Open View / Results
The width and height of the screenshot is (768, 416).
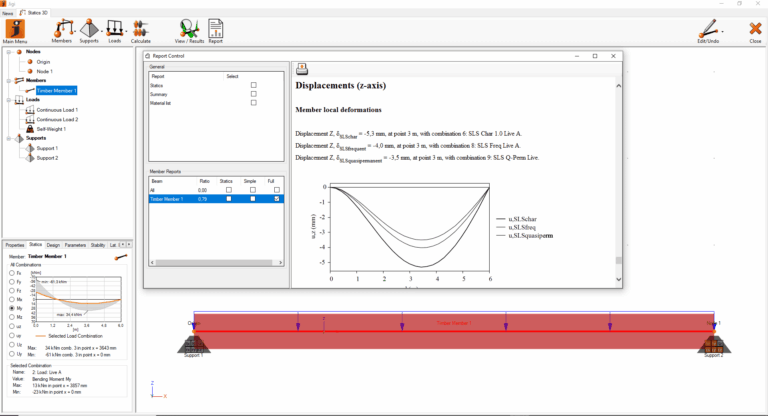click(187, 31)
